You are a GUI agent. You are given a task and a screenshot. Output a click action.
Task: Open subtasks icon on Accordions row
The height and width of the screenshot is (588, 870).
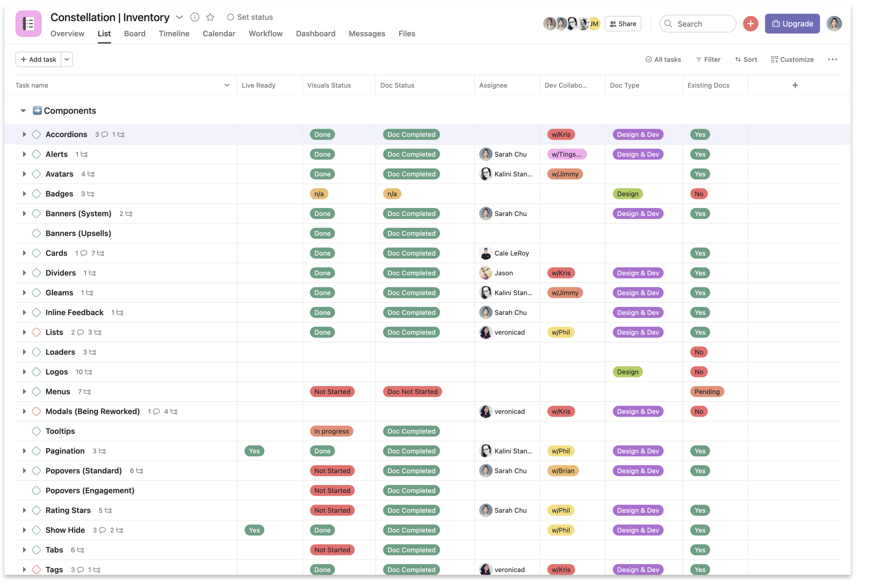pos(121,134)
